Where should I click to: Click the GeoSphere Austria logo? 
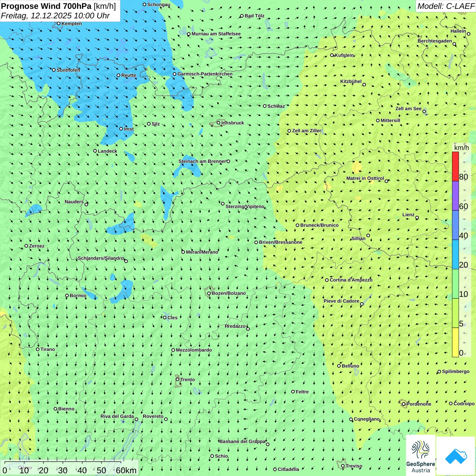tap(421, 456)
